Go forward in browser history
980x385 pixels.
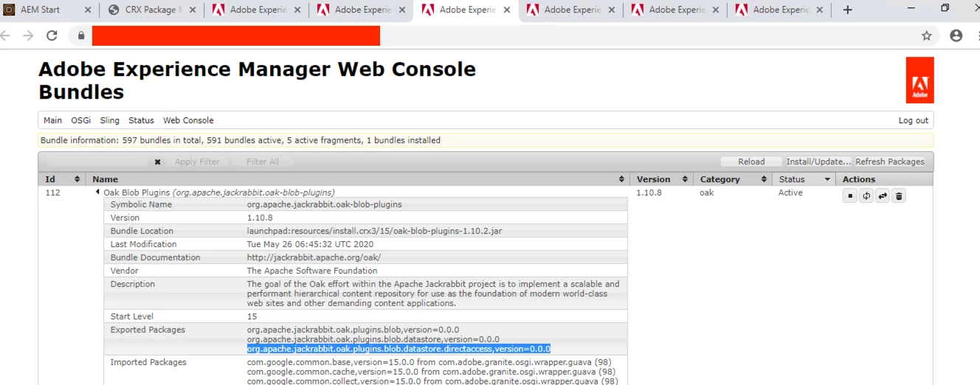pyautogui.click(x=28, y=35)
